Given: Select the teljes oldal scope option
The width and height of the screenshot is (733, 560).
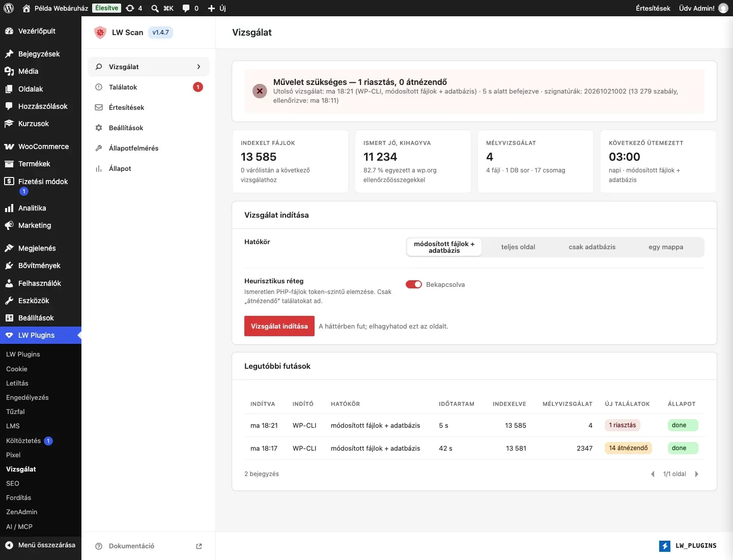Looking at the screenshot, I should [x=518, y=247].
